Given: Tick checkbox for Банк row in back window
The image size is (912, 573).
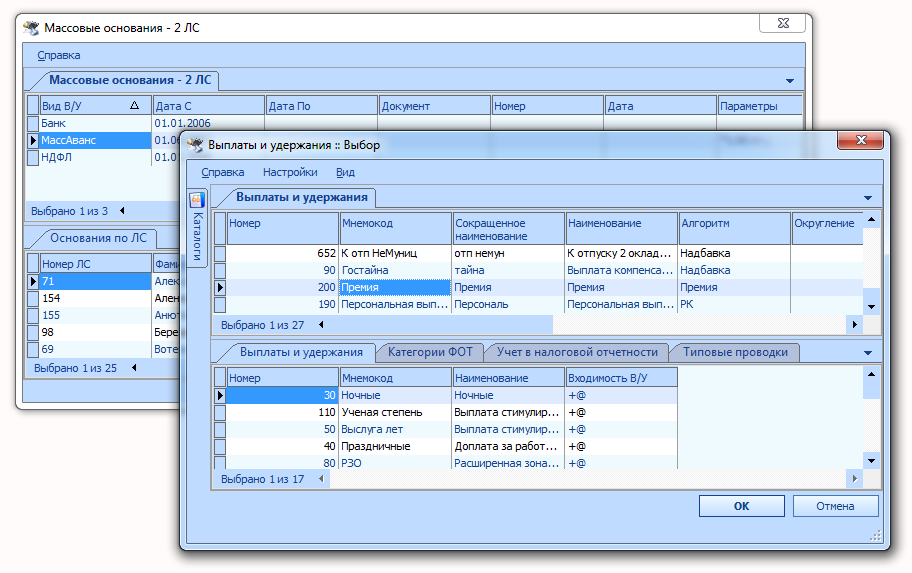Looking at the screenshot, I should point(33,123).
